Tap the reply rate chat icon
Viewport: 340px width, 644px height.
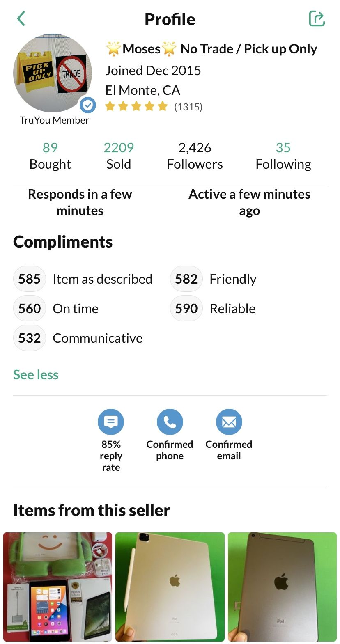point(111,422)
